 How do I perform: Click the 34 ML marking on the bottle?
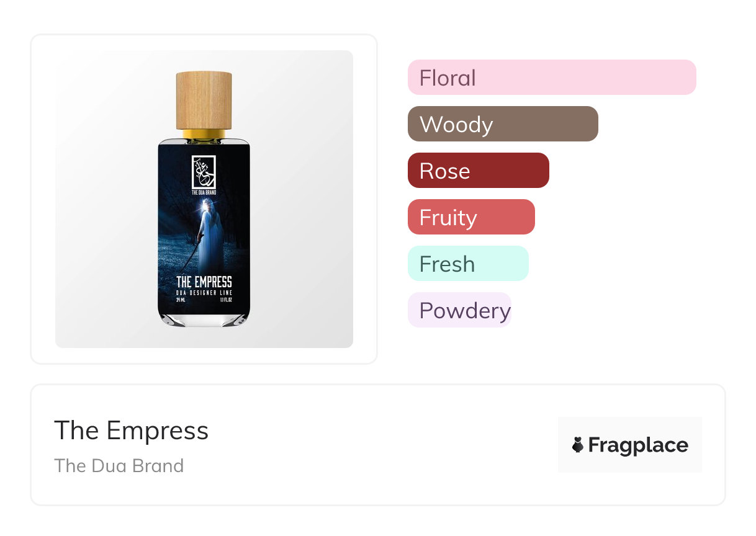tap(182, 300)
